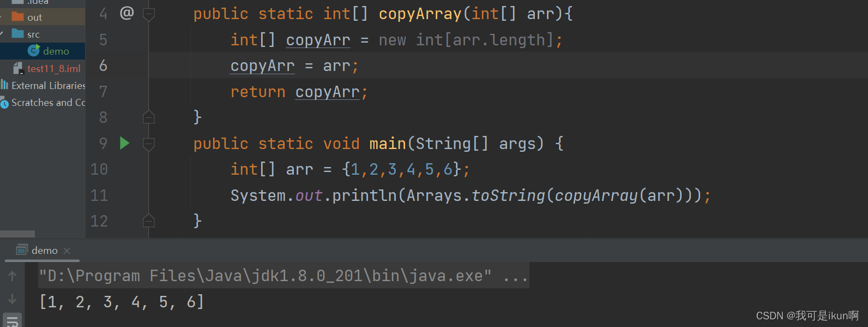Collapse the main method fold marker on line 9
The width and height of the screenshot is (868, 327).
(x=148, y=144)
